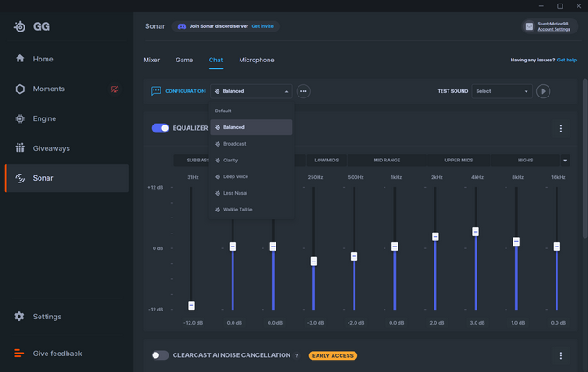Click the Moments disabled capture icon
588x372 pixels.
click(115, 89)
